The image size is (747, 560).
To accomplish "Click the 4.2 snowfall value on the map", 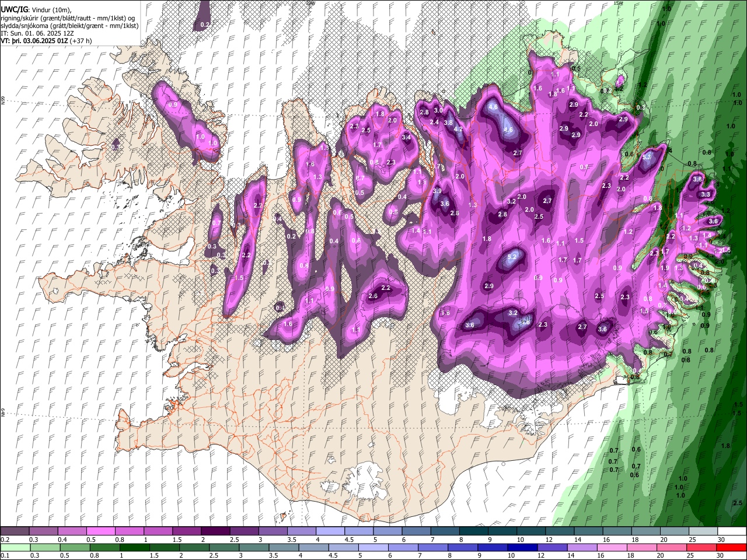I will [x=458, y=129].
